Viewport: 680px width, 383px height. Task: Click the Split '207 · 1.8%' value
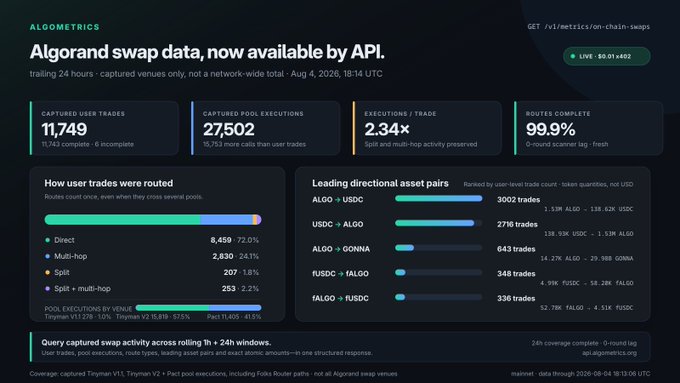(241, 272)
